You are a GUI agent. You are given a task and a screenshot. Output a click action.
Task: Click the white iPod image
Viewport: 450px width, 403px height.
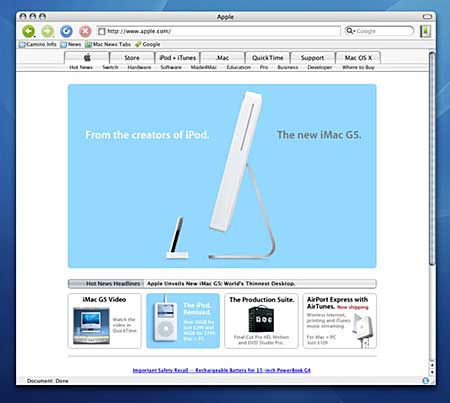pyautogui.click(x=165, y=323)
